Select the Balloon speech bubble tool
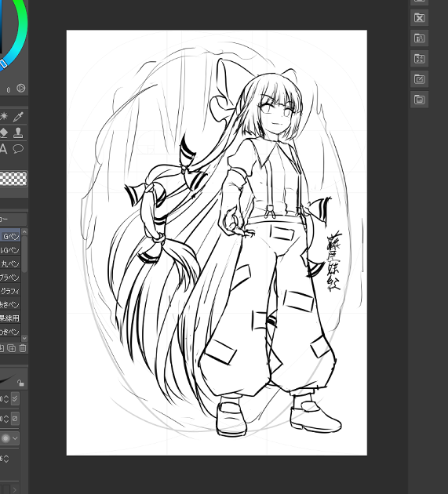Screen dimensions: 448x494 [18, 148]
